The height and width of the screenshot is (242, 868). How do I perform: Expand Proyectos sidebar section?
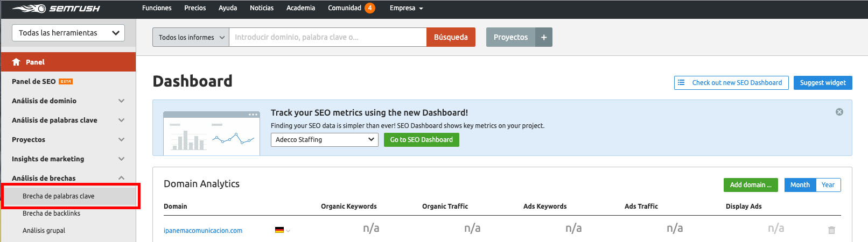click(68, 139)
